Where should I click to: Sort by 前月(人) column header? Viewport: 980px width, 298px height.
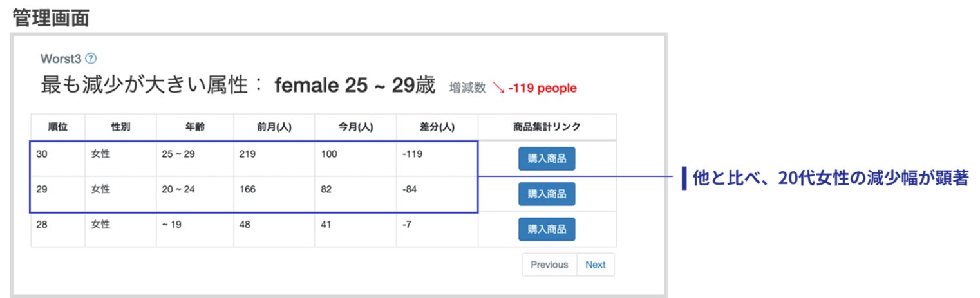click(274, 127)
